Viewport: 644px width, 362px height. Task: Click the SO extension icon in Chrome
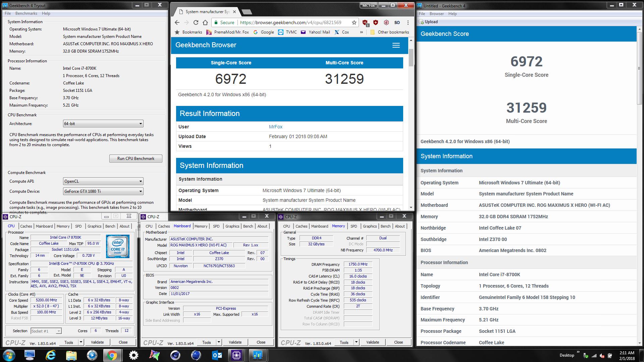[397, 22]
